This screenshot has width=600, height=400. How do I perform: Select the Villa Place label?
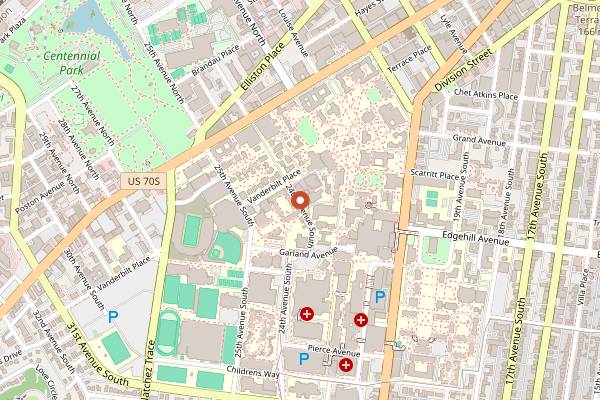point(583,287)
